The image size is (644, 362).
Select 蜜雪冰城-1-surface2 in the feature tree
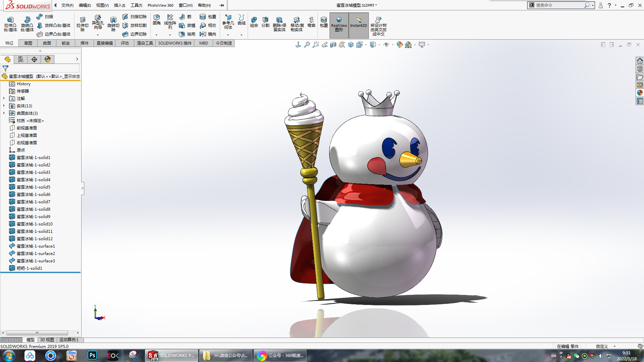tap(36, 253)
